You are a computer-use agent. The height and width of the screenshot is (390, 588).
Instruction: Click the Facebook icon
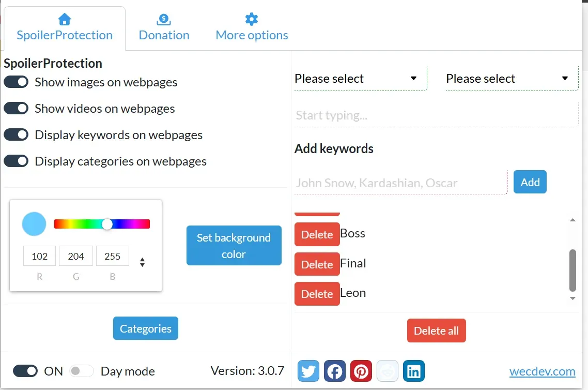pyautogui.click(x=335, y=371)
